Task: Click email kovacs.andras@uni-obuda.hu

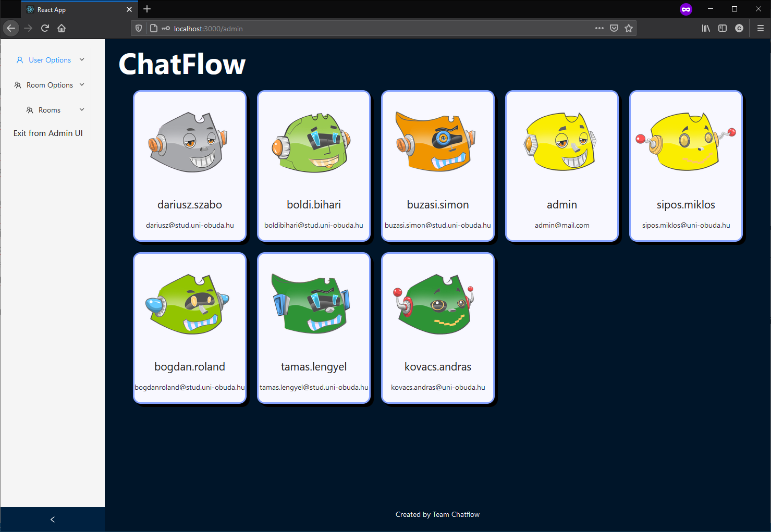Action: coord(438,388)
